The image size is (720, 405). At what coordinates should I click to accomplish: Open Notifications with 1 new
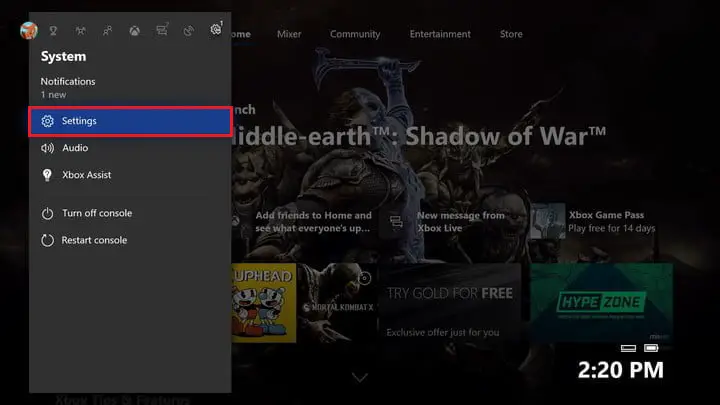[x=130, y=88]
